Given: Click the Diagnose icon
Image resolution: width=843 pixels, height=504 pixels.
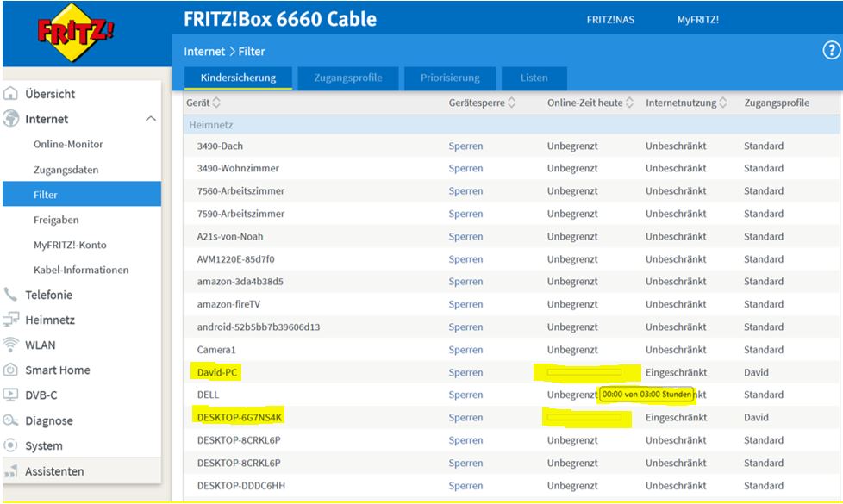Looking at the screenshot, I should [x=10, y=420].
